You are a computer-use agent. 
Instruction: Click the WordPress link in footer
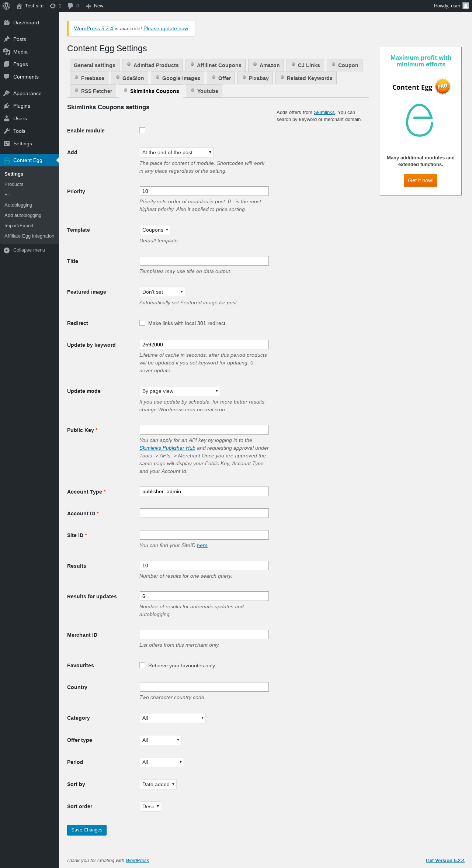point(138,860)
